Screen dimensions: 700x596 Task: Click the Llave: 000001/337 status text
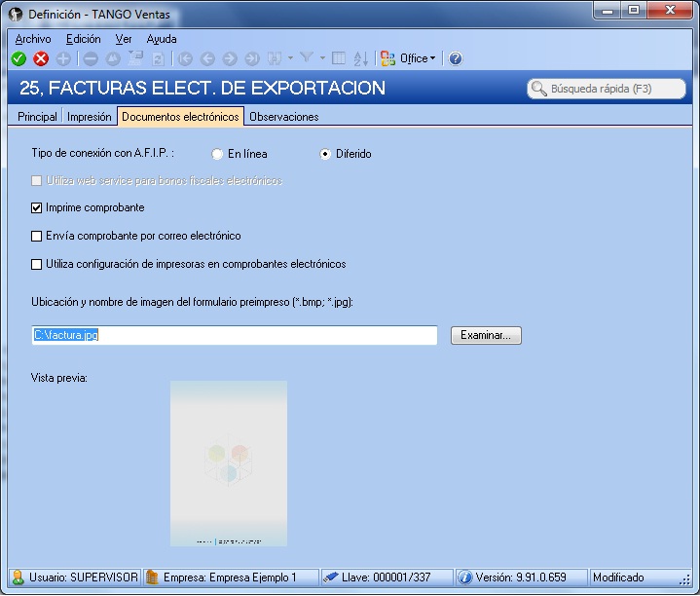pos(387,577)
